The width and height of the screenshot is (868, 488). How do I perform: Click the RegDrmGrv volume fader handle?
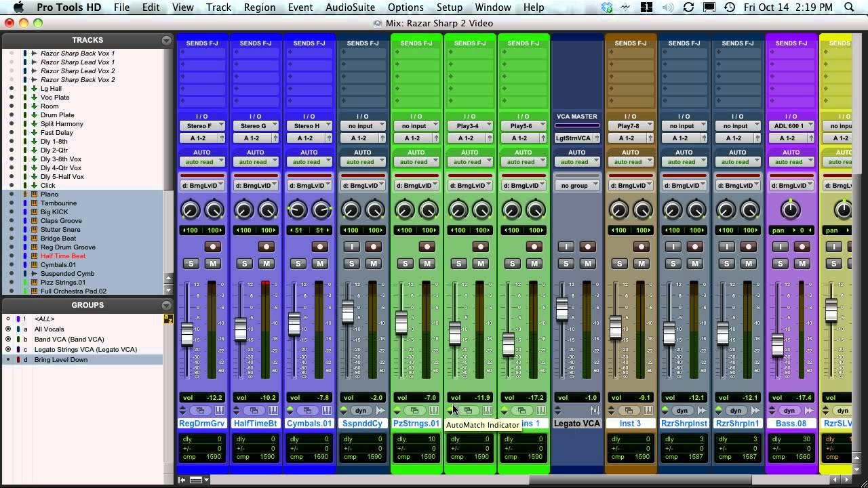click(x=186, y=335)
